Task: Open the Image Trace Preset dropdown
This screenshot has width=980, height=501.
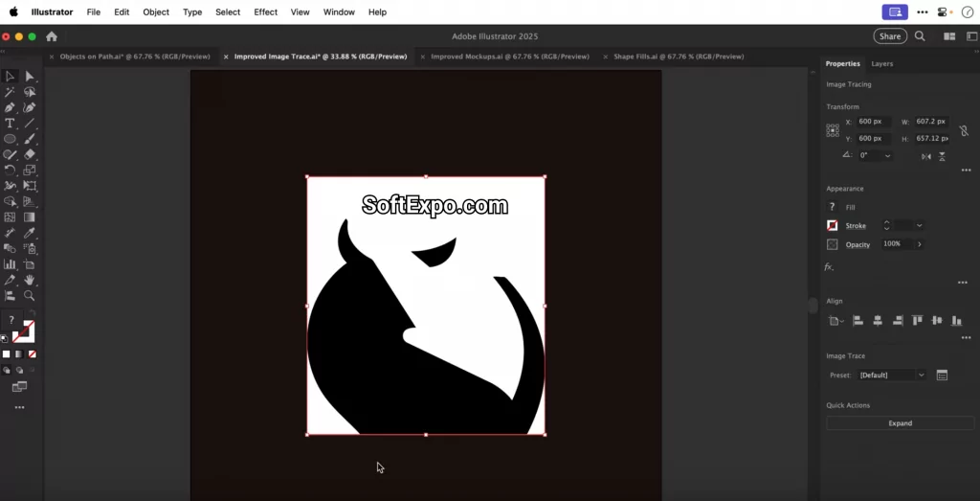Action: [892, 376]
